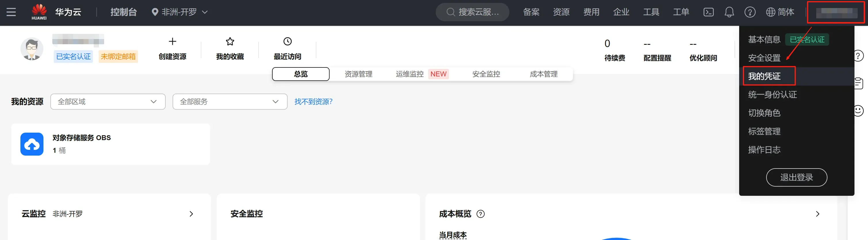This screenshot has height=240, width=868.
Task: Click the OBS cloud storage icon
Action: click(x=32, y=144)
